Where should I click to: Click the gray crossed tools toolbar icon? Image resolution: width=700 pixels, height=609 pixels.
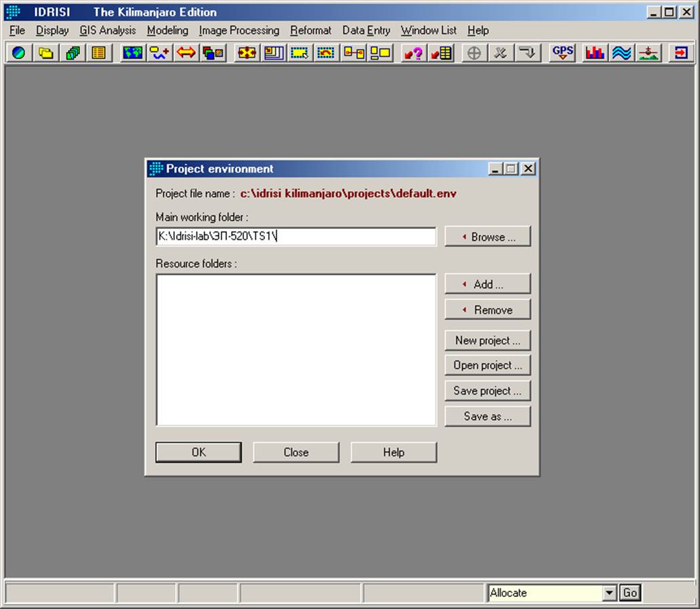501,53
